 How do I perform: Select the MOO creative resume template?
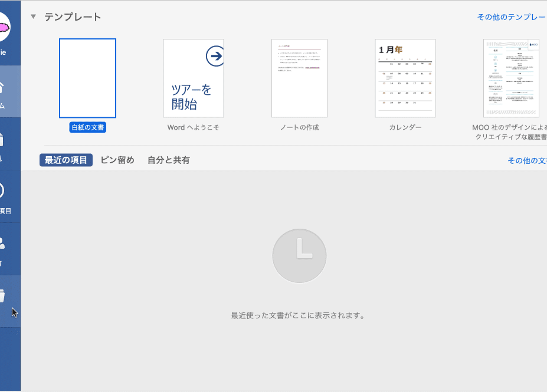coord(511,78)
